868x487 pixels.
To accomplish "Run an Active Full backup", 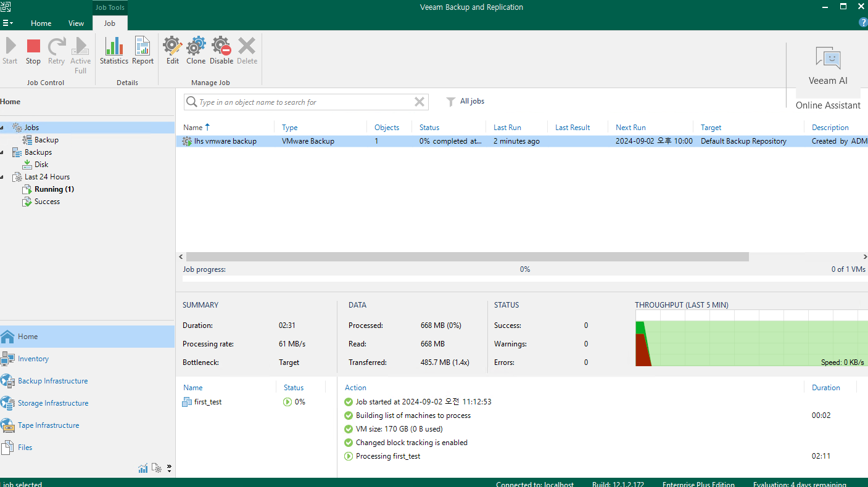I will (x=80, y=55).
